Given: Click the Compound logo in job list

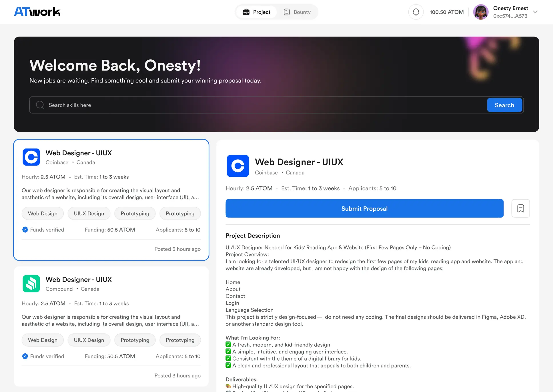Looking at the screenshot, I should click(31, 284).
